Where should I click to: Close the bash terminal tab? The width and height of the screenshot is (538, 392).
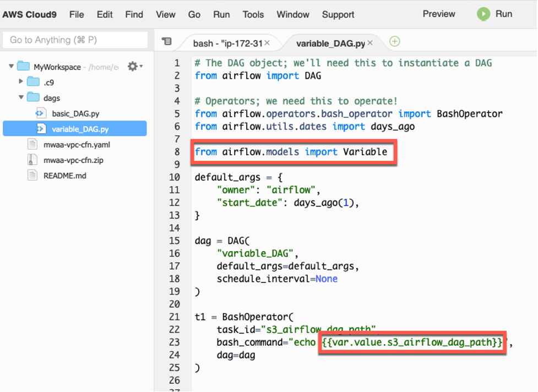click(x=267, y=42)
